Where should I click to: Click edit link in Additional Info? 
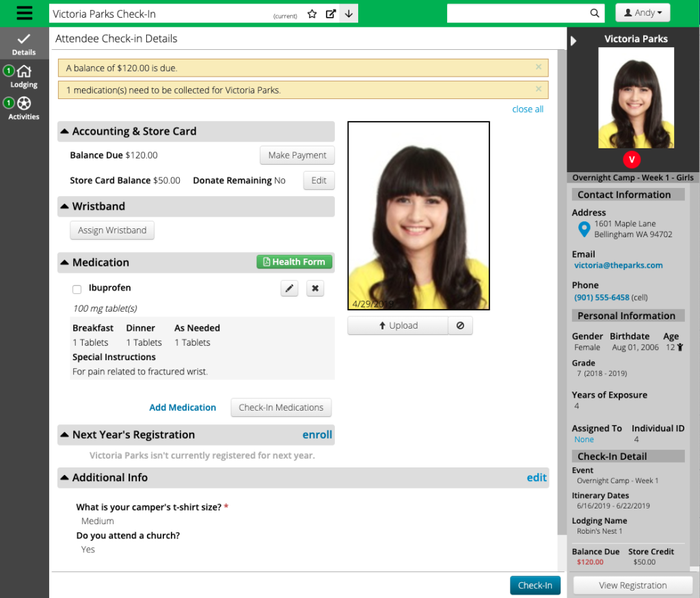(x=537, y=478)
